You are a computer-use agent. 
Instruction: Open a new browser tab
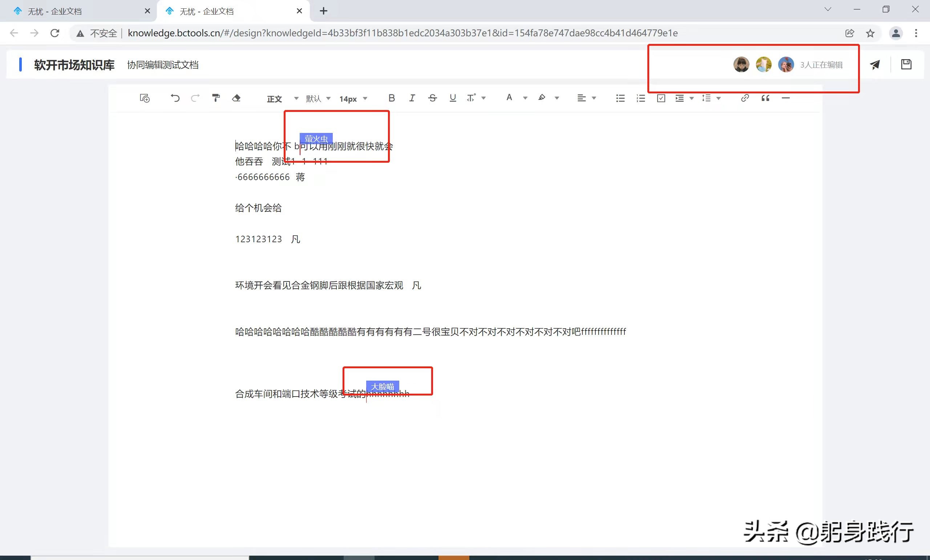coord(323,11)
